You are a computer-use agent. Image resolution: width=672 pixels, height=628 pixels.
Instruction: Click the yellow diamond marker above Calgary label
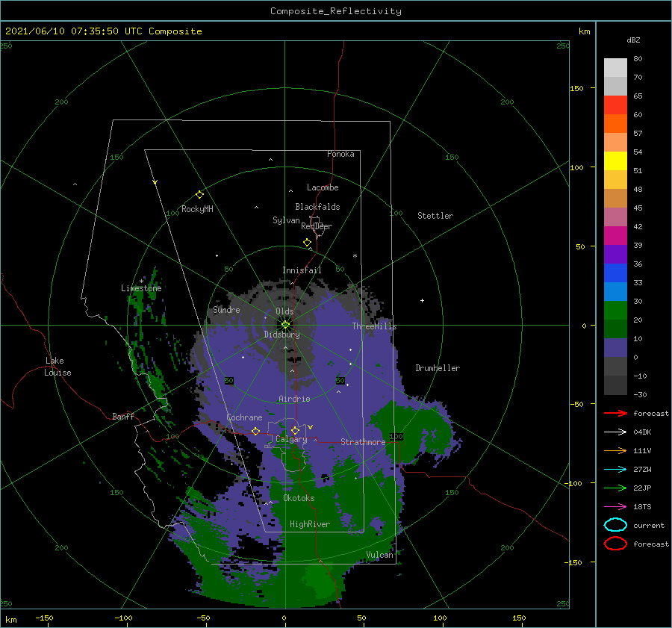click(x=295, y=430)
